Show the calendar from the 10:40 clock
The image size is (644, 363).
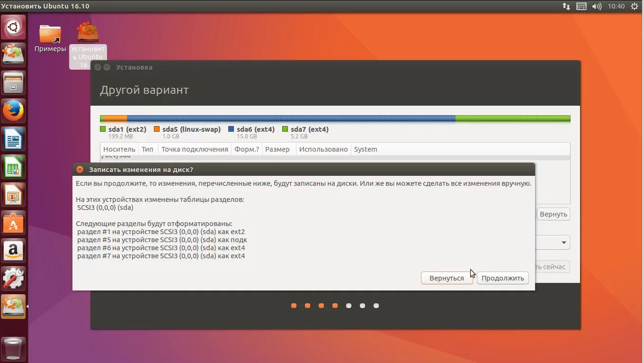(x=616, y=6)
